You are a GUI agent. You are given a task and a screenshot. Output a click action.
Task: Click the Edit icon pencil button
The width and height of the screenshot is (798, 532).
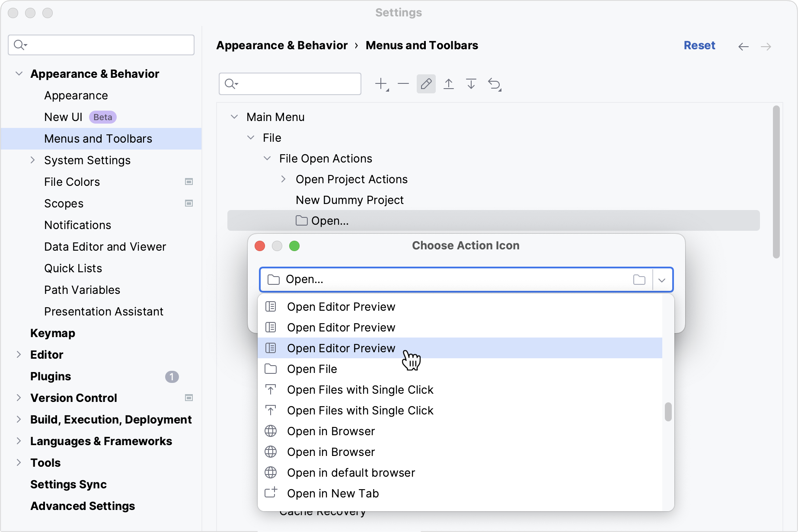(426, 84)
